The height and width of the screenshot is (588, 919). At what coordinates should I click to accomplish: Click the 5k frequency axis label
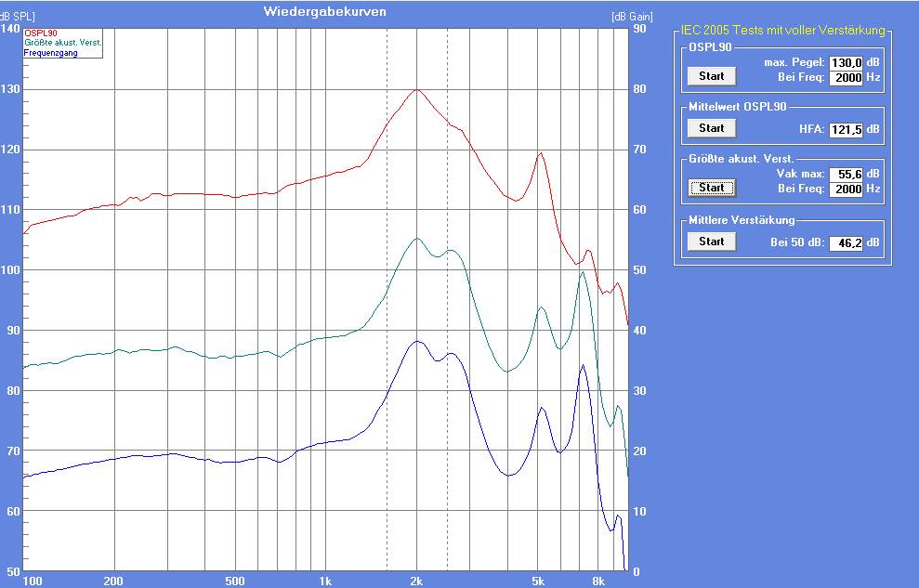tap(537, 581)
